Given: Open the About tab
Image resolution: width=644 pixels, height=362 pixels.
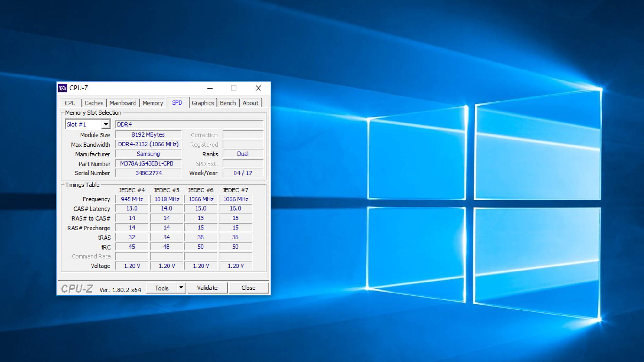Looking at the screenshot, I should click(x=250, y=103).
